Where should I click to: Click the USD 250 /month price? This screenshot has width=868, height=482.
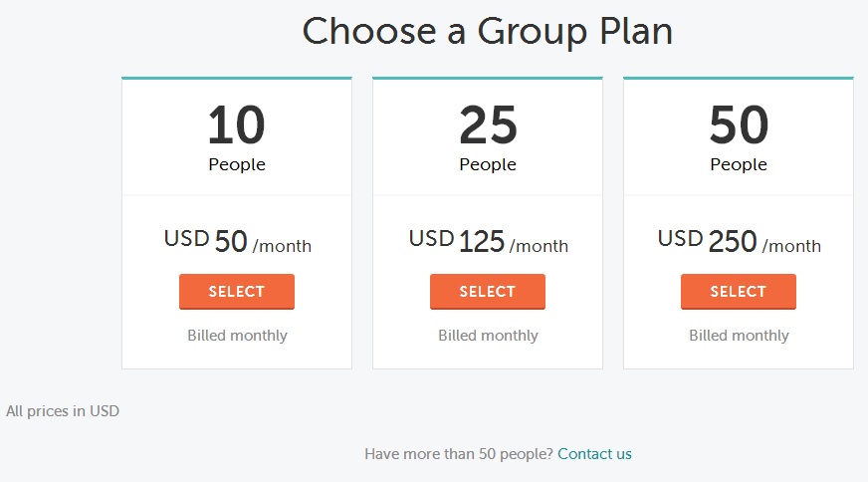tap(739, 241)
